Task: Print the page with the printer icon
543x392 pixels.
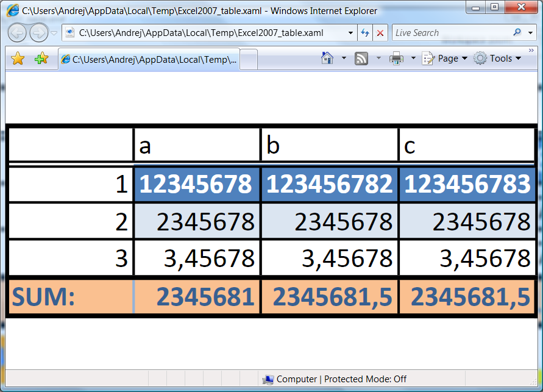Action: [x=397, y=58]
